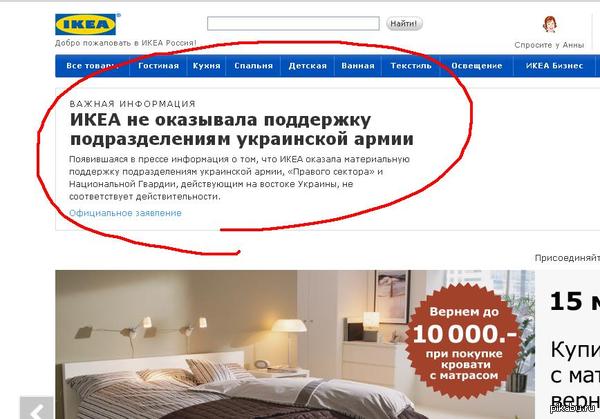Open ИКЕА Бизнес menu item
This screenshot has width=600, height=419.
pos(554,66)
